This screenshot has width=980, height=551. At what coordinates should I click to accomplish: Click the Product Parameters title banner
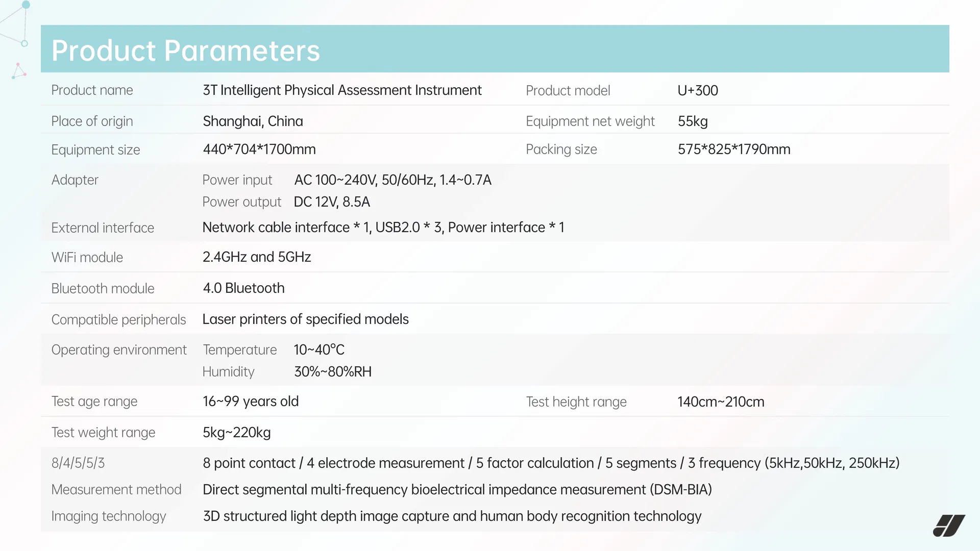click(x=495, y=49)
